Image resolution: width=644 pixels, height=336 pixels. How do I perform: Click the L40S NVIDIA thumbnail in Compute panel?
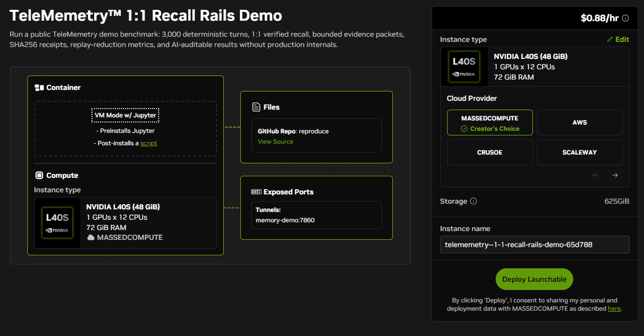[57, 223]
